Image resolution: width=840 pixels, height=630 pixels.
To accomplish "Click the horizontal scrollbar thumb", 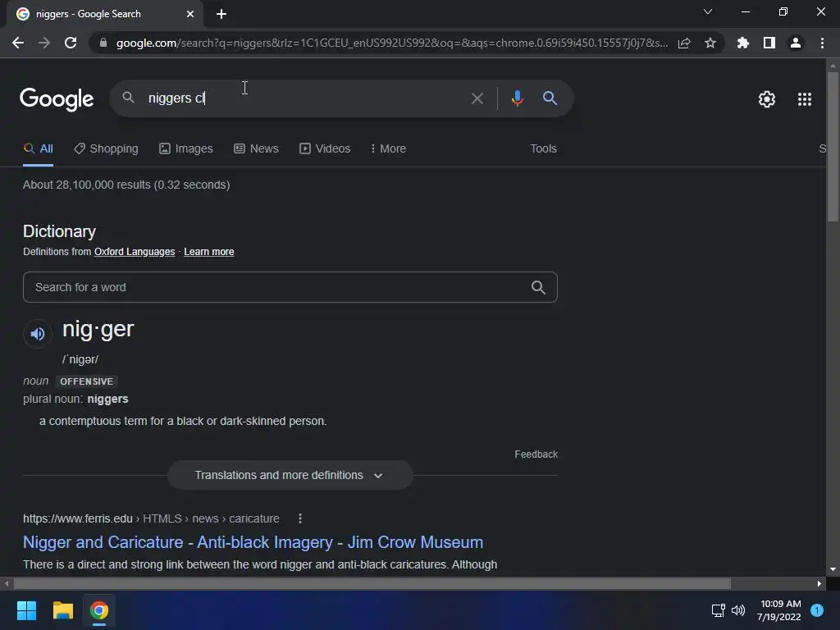I will [372, 583].
